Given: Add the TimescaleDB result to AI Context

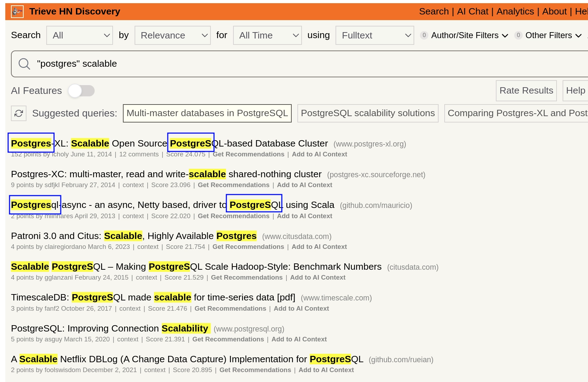Looking at the screenshot, I should [301, 309].
